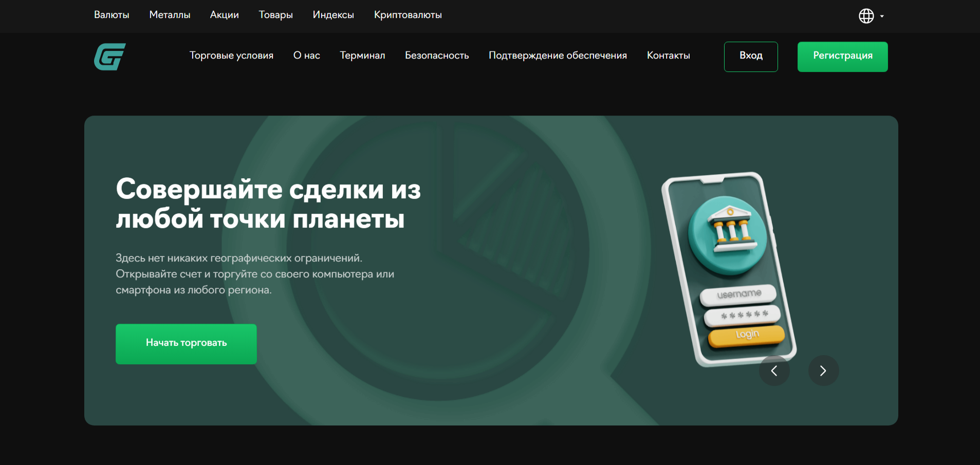This screenshot has height=465, width=980.
Task: Open the Металлы menu item
Action: coord(170,15)
